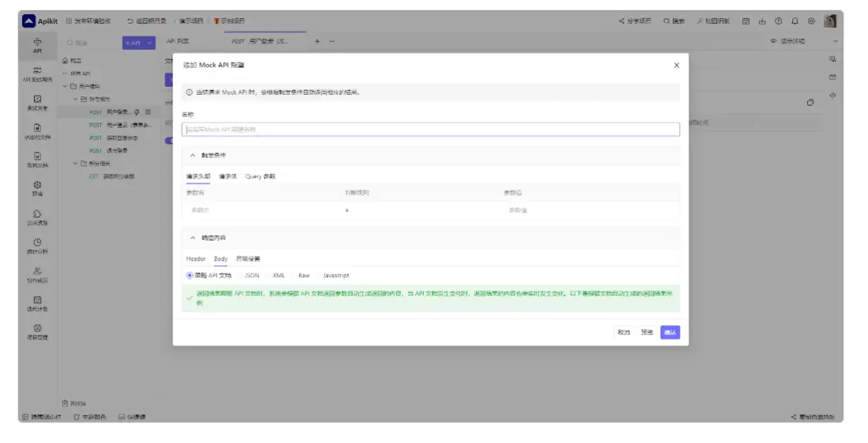Open the API list tab
The width and height of the screenshot is (868, 443).
point(178,41)
